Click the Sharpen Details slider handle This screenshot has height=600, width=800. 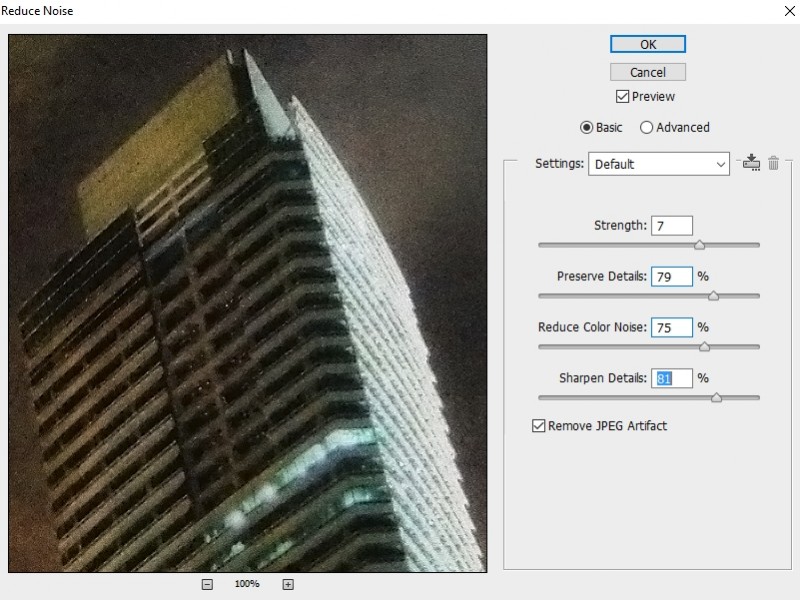[717, 397]
